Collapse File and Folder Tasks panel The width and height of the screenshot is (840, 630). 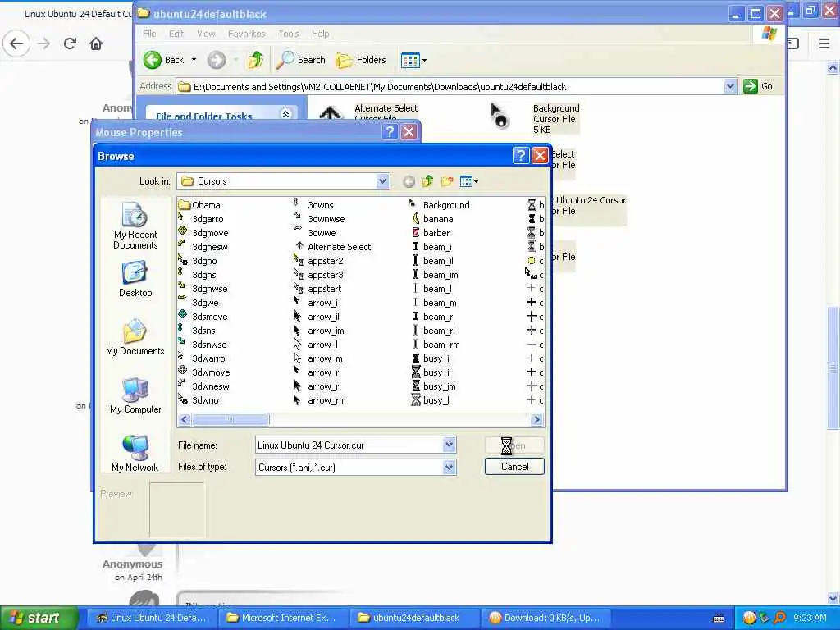click(285, 114)
